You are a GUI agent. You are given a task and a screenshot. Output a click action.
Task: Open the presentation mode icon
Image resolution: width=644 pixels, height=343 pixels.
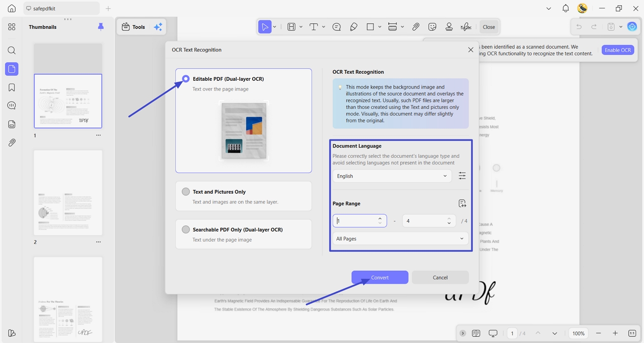(x=493, y=333)
